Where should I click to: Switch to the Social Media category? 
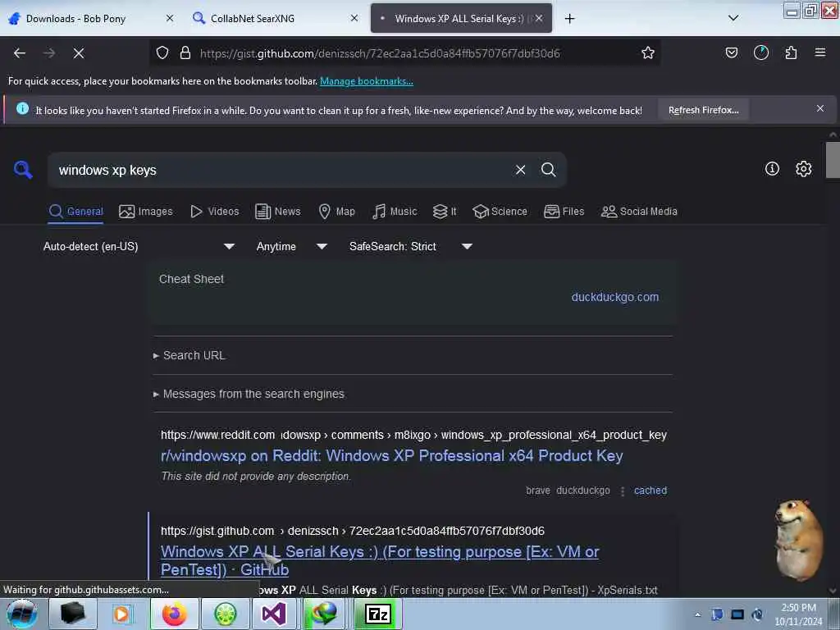point(639,211)
